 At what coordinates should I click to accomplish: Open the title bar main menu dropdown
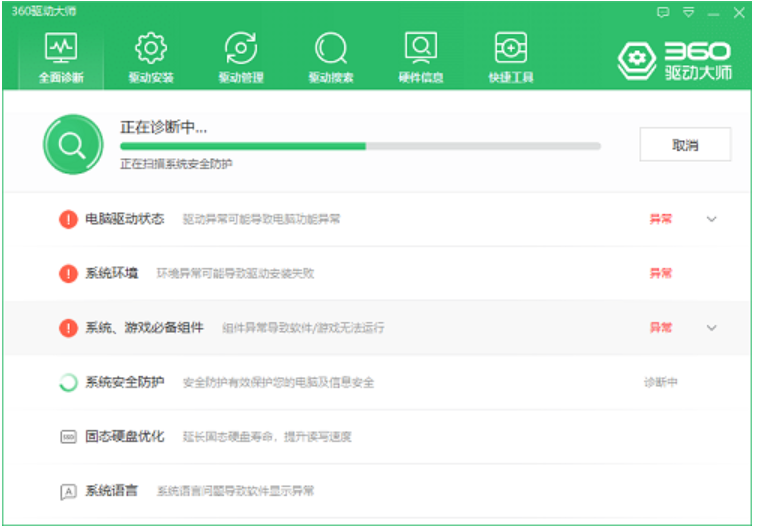click(x=688, y=13)
